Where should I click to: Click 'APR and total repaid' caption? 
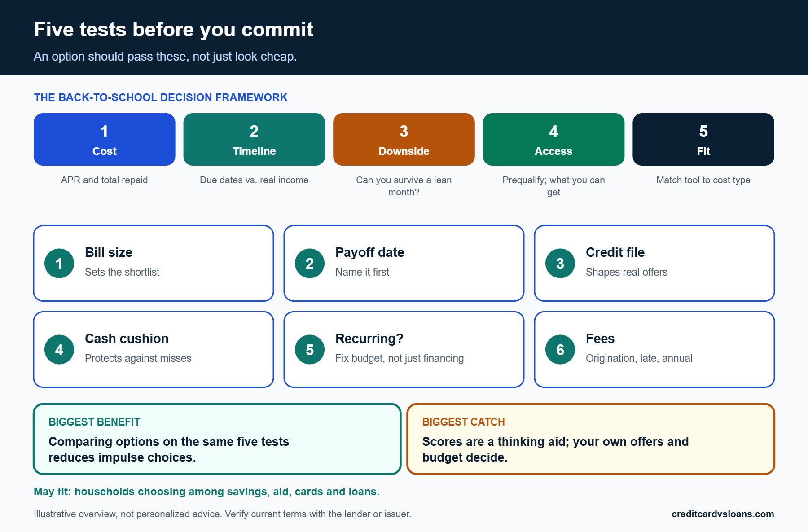pyautogui.click(x=104, y=180)
